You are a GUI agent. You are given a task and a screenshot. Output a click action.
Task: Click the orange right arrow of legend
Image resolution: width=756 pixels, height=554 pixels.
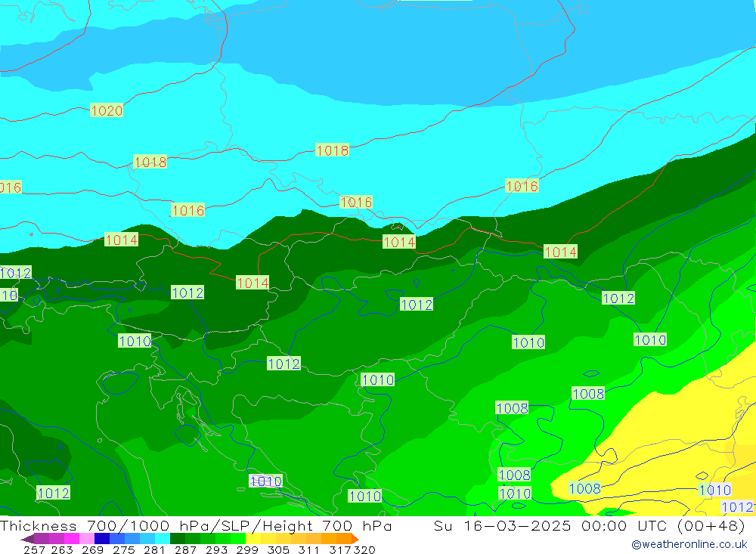coord(355,539)
